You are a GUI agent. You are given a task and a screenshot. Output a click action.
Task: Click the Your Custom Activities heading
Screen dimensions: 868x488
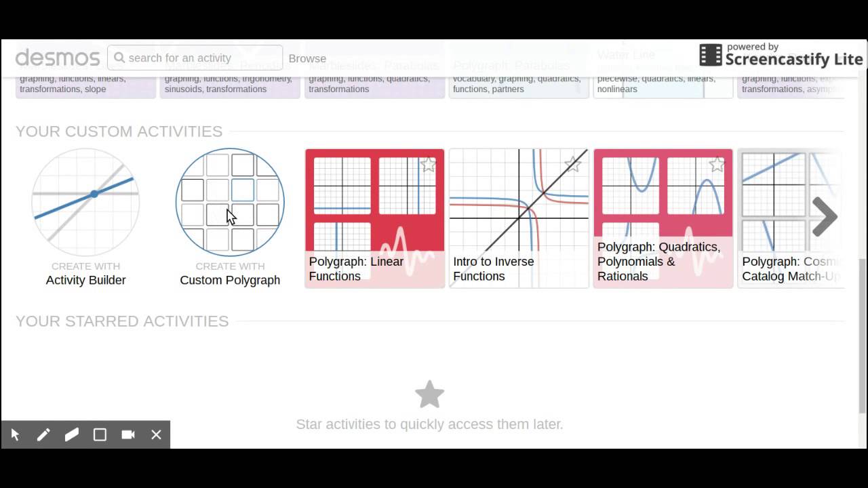[x=119, y=131]
